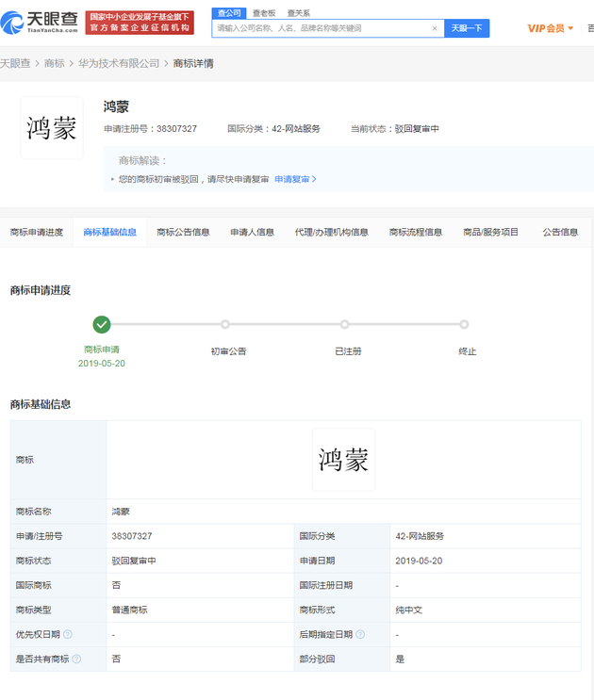This screenshot has height=700, width=594.
Task: Click the 已注册 progress step circle
Action: pyautogui.click(x=344, y=324)
